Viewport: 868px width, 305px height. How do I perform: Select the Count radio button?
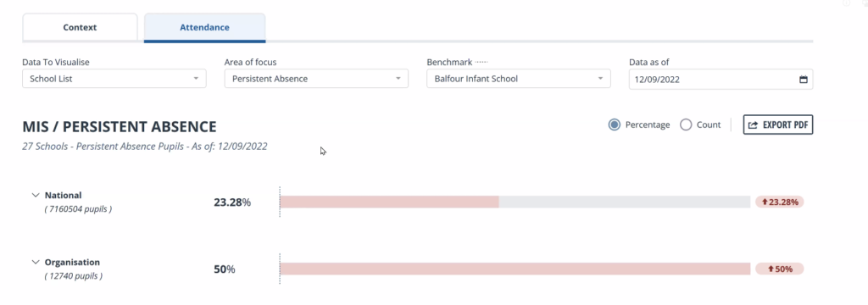coord(686,125)
